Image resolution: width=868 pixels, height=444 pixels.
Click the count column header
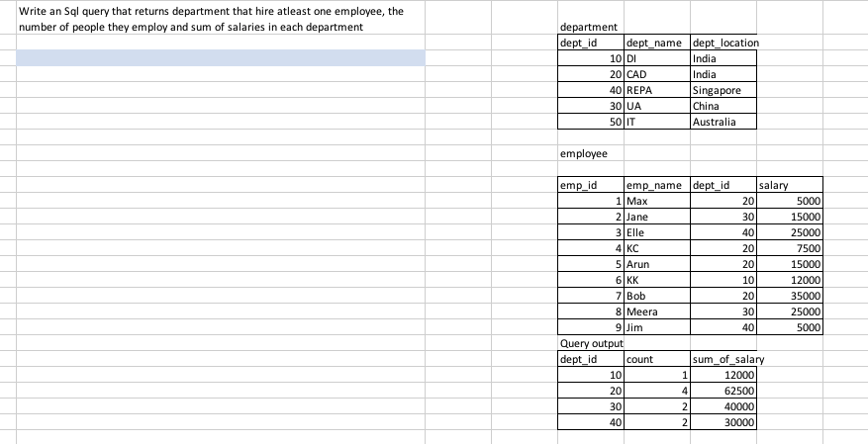click(x=657, y=359)
